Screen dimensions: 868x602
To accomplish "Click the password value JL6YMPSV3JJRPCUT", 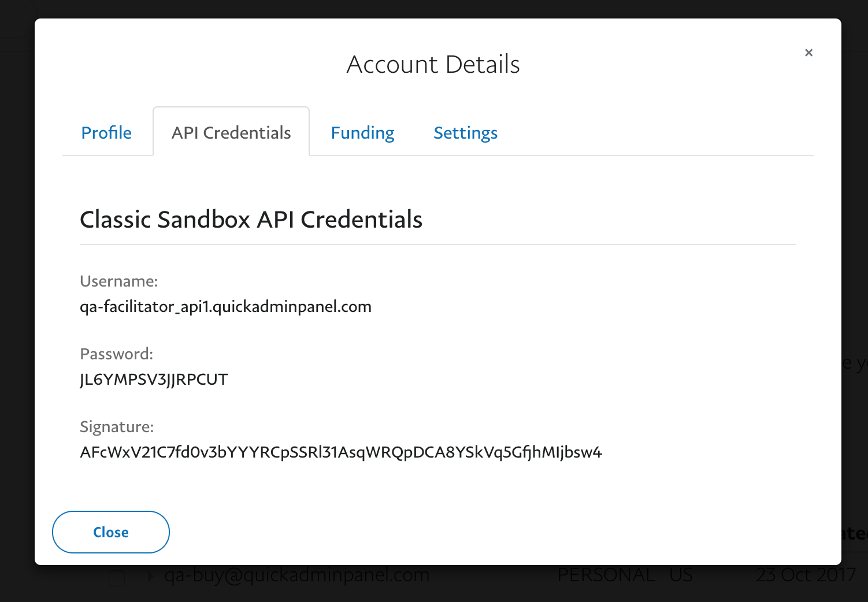I will 154,380.
